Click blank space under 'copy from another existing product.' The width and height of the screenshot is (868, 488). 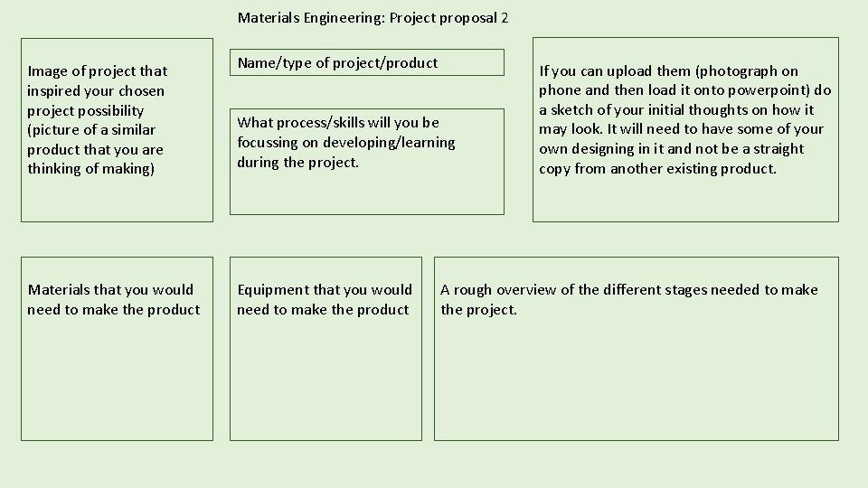coord(685,199)
